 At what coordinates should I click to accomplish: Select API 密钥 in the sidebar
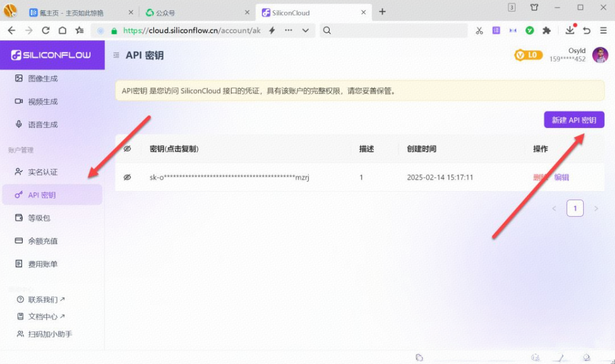[x=52, y=195]
